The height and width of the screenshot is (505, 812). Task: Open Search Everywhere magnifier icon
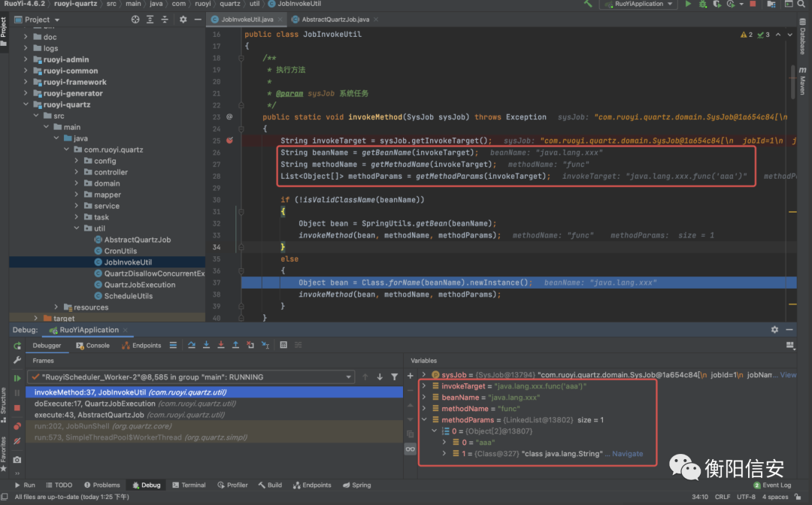[801, 4]
